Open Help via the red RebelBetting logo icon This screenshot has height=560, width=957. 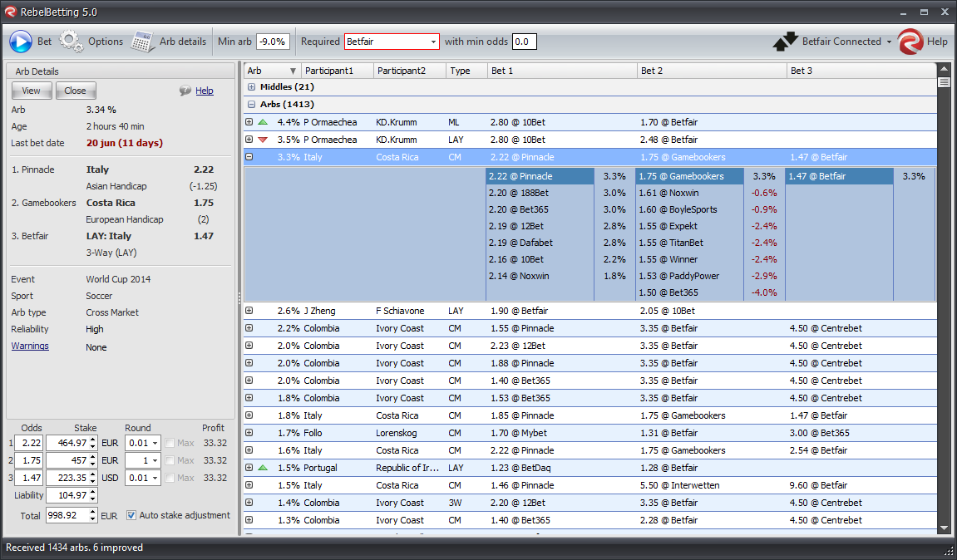click(x=910, y=42)
